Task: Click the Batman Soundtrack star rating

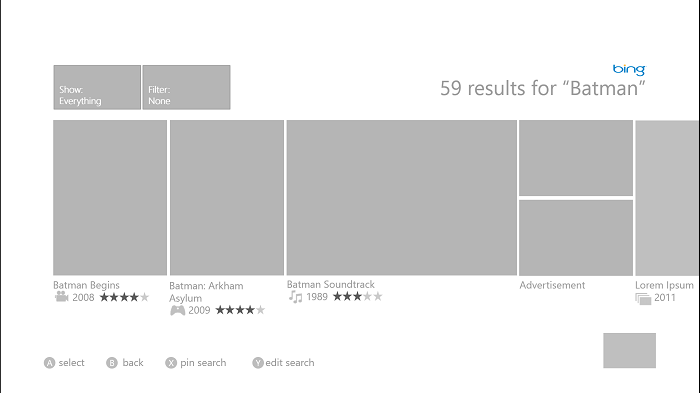Action: (x=358, y=297)
